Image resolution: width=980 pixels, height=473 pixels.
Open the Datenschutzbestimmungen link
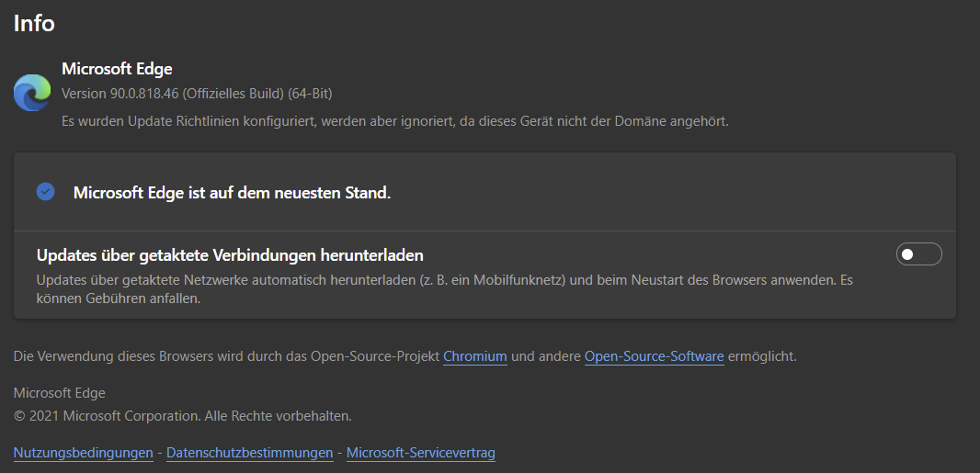pyautogui.click(x=249, y=452)
